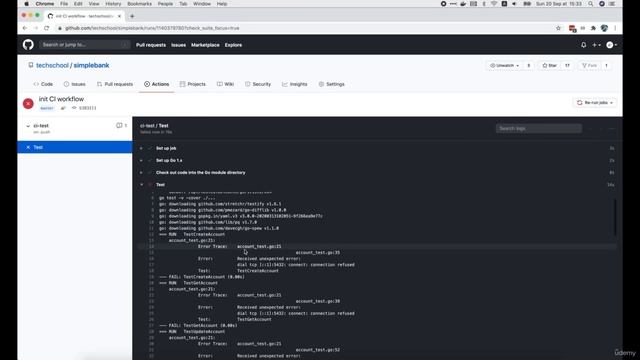This screenshot has height=360, width=640.
Task: Switch to the repository Issues tab
Action: 75,84
